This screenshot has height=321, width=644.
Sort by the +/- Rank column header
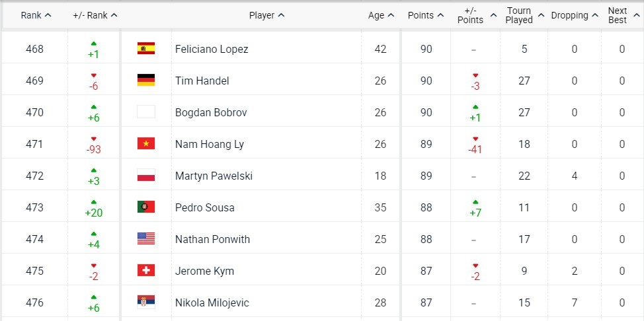point(95,15)
